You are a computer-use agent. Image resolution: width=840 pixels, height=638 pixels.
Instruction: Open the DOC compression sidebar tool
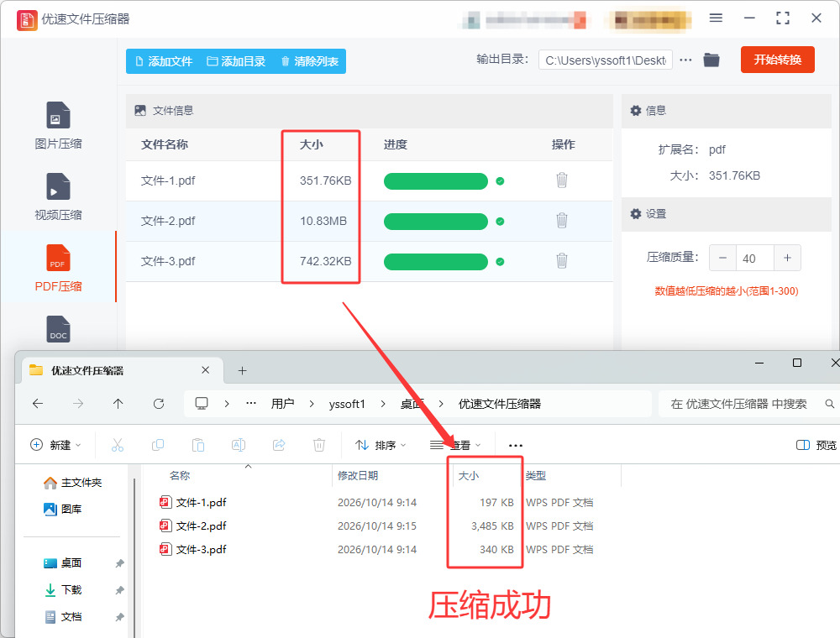point(59,328)
